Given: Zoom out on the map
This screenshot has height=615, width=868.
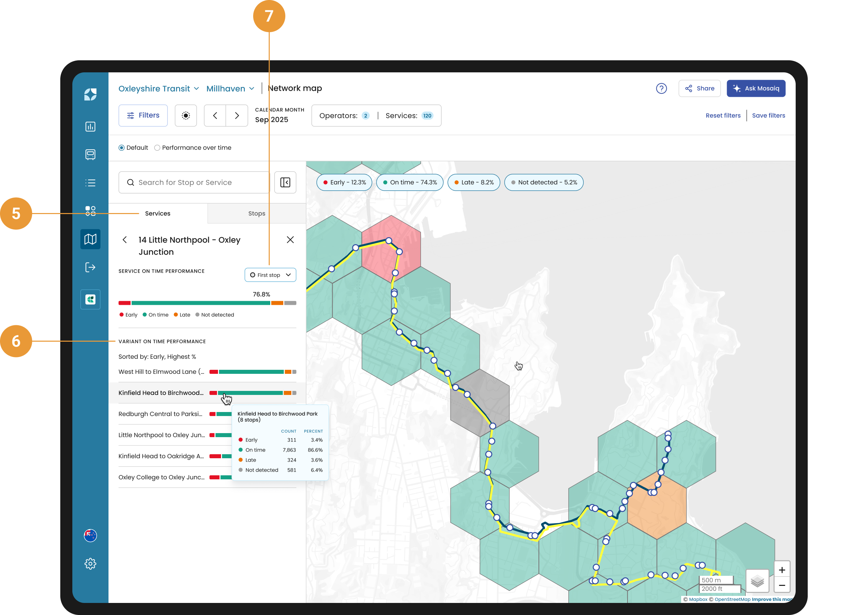Looking at the screenshot, I should point(782,586).
